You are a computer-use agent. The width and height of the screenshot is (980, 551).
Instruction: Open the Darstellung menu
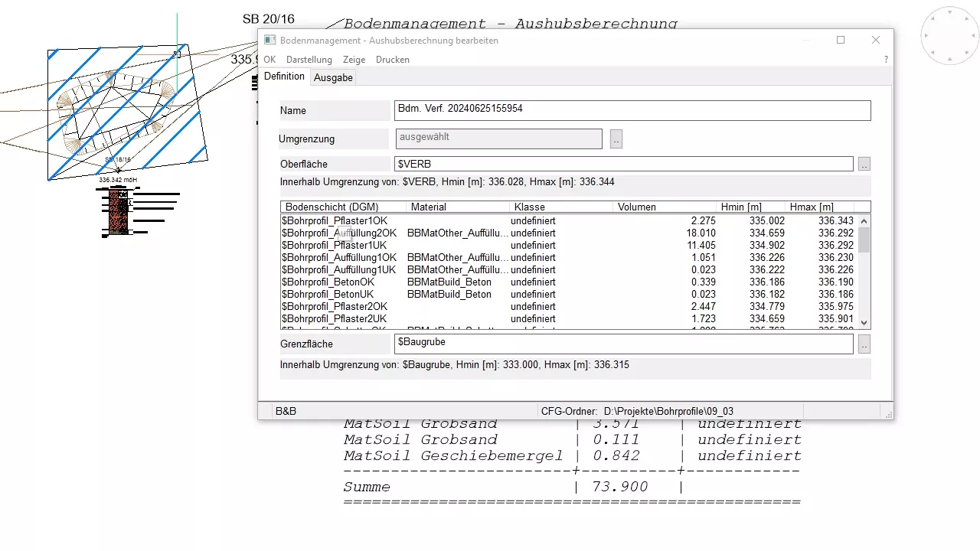coord(309,59)
